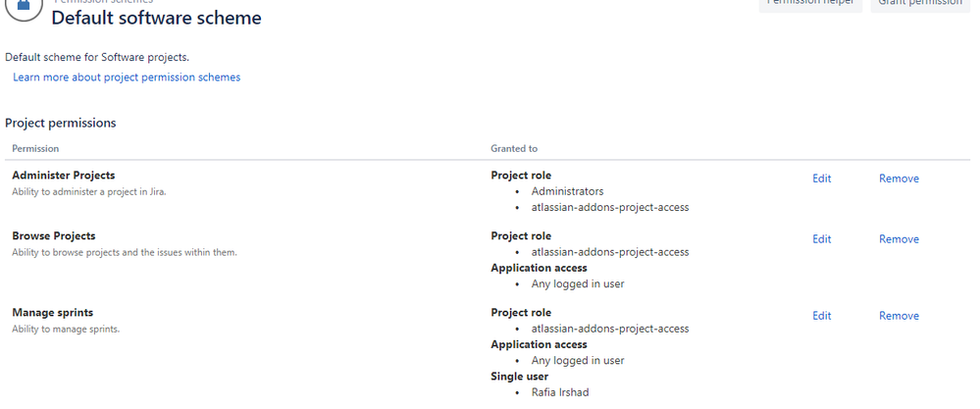Viewport: 980px width, 409px height.
Task: Click the Grant permission button
Action: [920, 5]
